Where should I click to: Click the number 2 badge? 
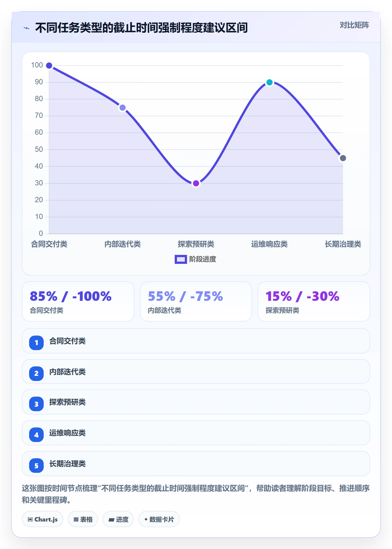(36, 373)
